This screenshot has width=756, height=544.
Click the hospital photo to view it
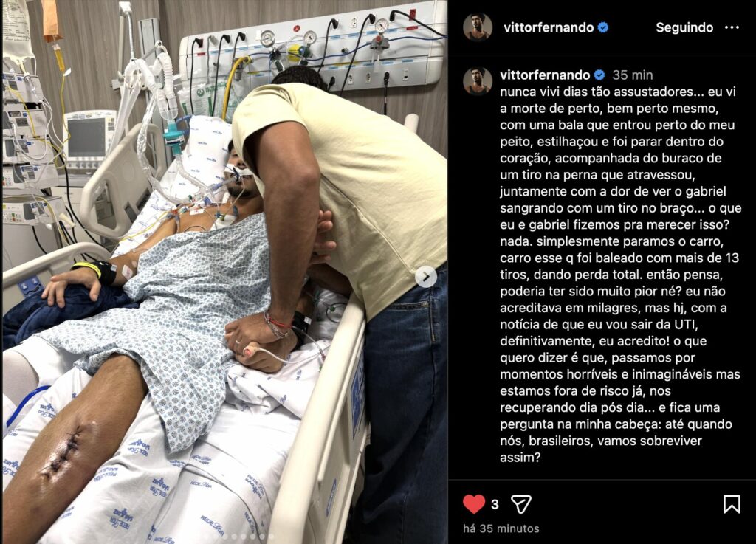pos(224,272)
